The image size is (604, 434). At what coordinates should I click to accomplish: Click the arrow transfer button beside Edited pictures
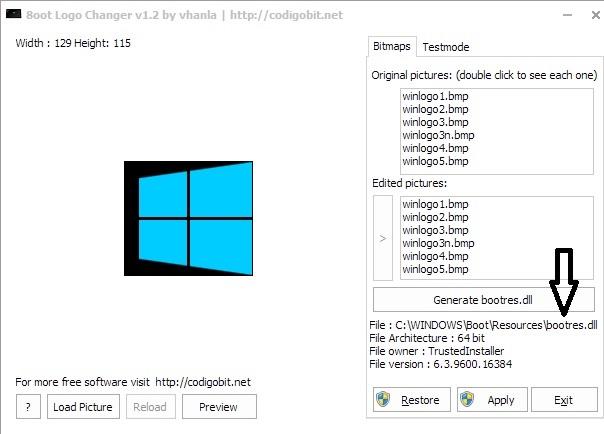[383, 238]
